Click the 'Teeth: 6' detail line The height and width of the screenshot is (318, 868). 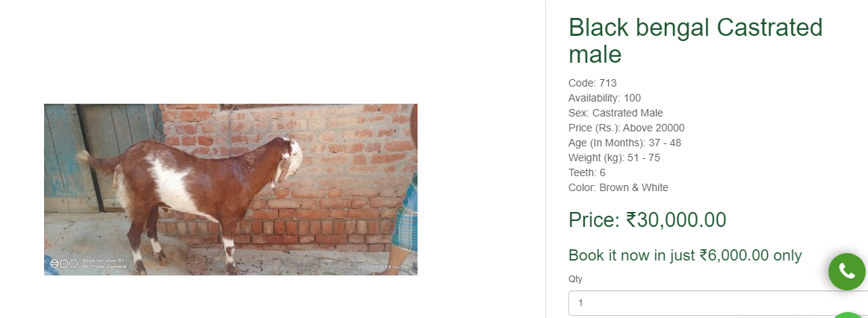[587, 172]
